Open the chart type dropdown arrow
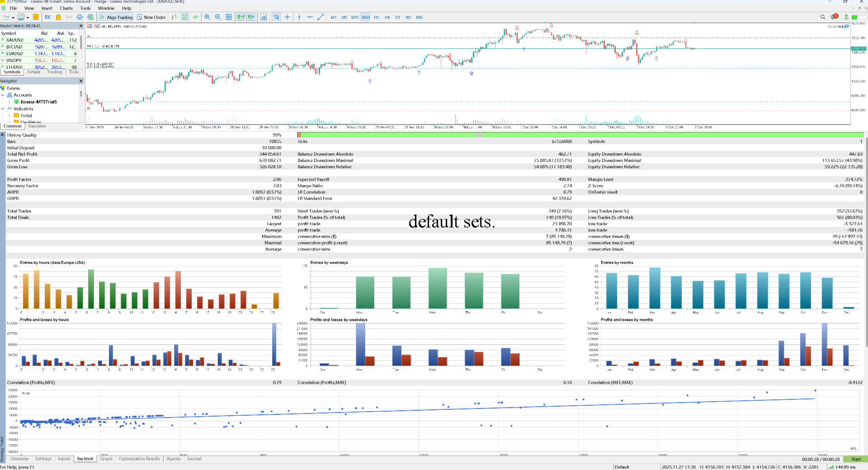Viewport: 868px width, 470px height. point(13,18)
